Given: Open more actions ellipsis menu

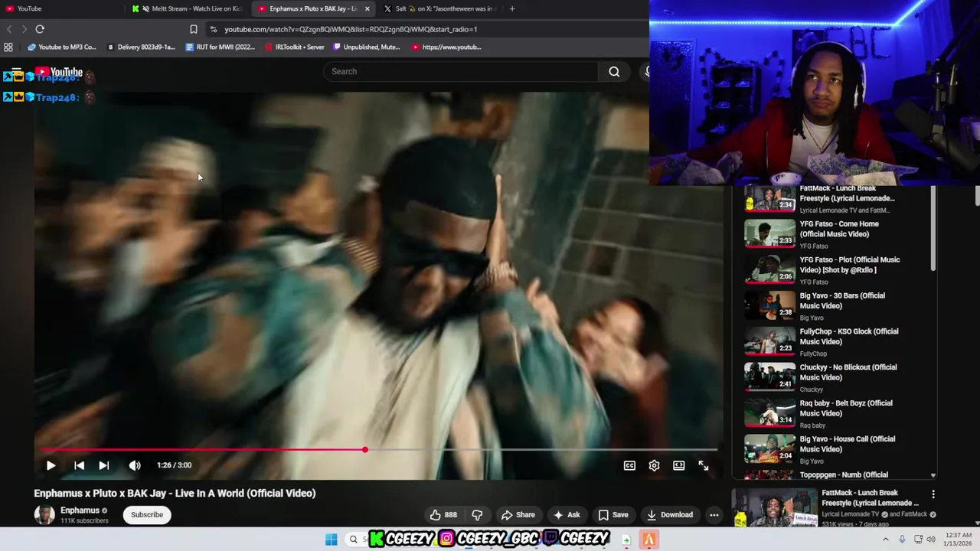Looking at the screenshot, I should click(x=714, y=515).
